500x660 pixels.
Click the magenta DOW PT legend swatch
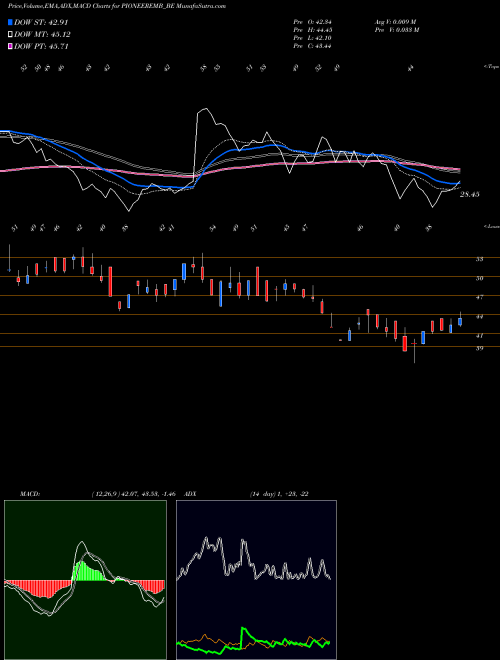[x=10, y=46]
